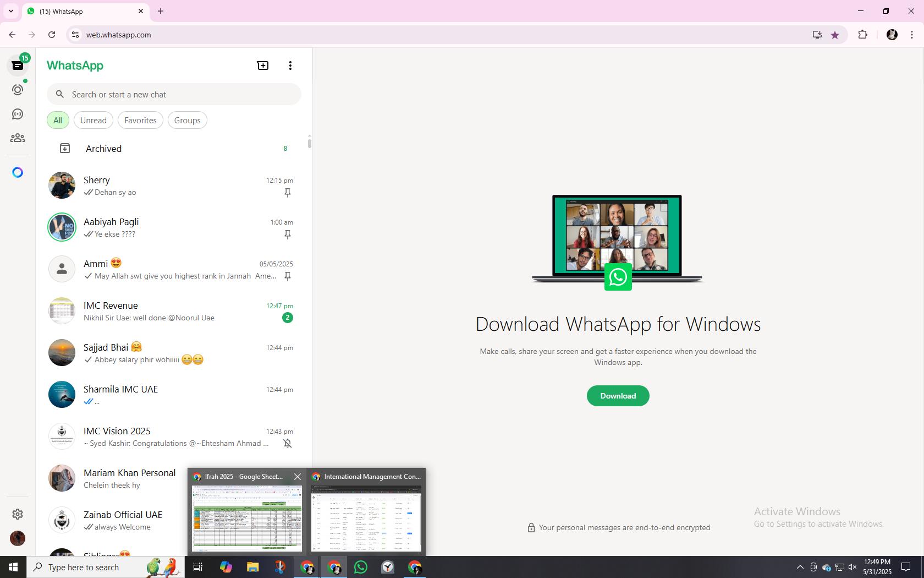Image resolution: width=924 pixels, height=578 pixels.
Task: Switch to Ifrah 2025 Google Sheets preview
Action: pos(247,519)
